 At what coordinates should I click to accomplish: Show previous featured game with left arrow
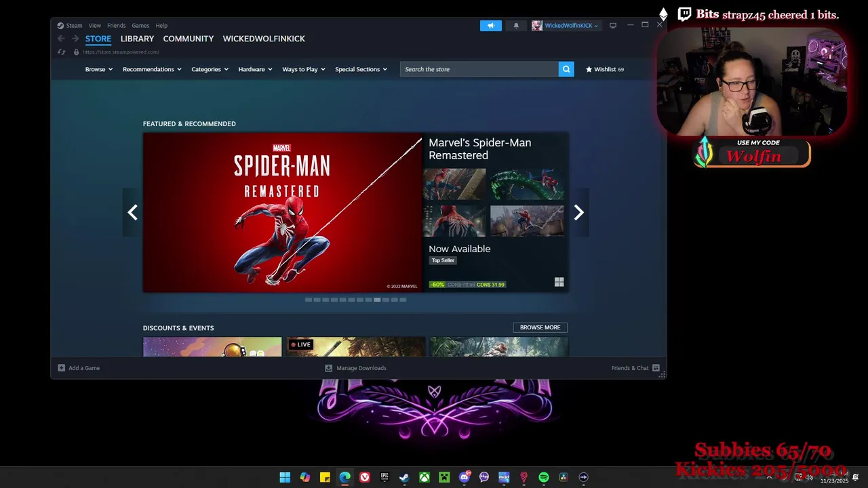[132, 213]
